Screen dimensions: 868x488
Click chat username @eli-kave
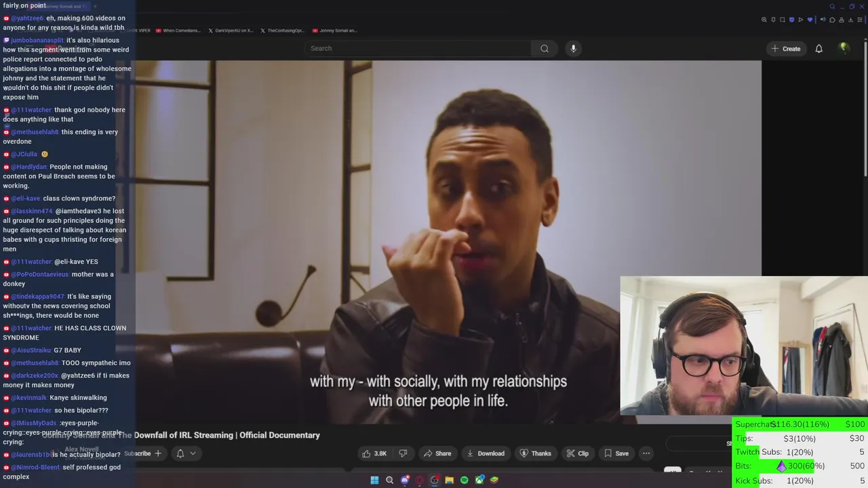click(x=26, y=199)
